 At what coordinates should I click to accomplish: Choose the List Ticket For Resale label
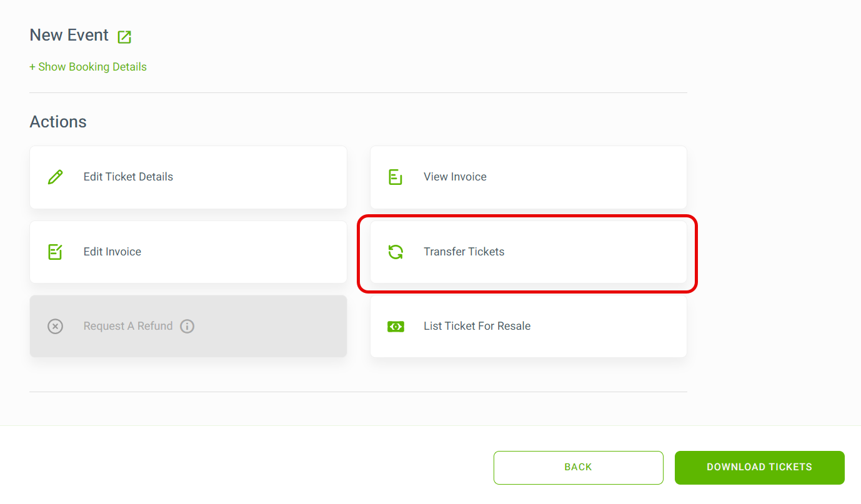[477, 326]
